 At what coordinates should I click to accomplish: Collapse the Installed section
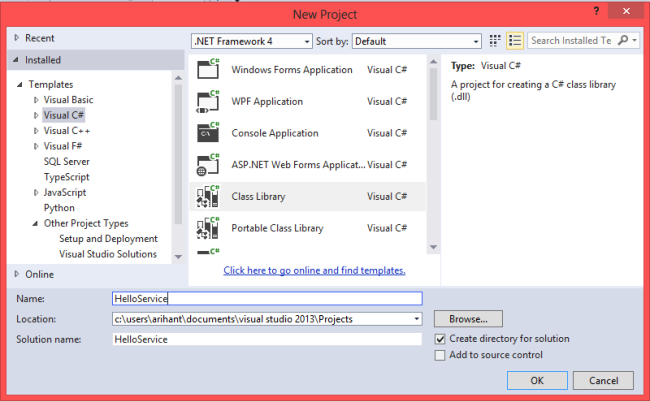pos(16,60)
